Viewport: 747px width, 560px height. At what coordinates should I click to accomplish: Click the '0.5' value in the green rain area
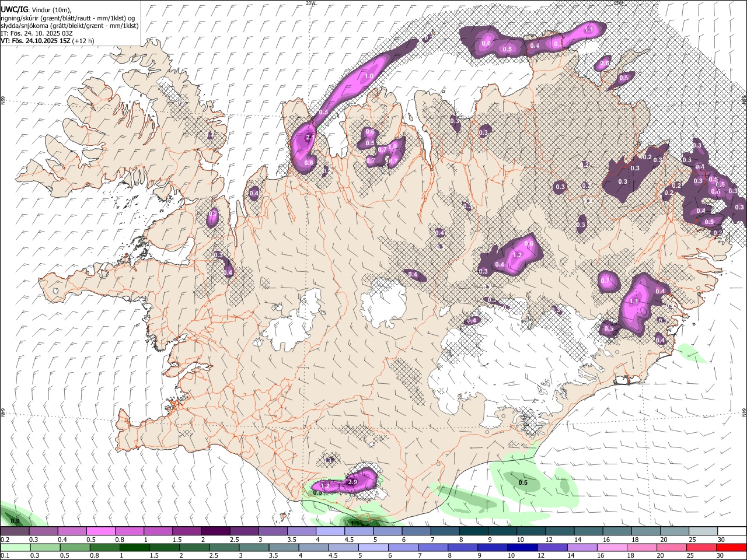click(523, 482)
